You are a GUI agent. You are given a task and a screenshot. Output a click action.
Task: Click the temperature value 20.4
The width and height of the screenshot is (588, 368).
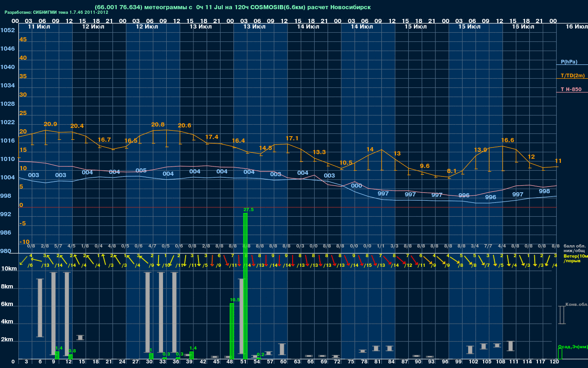coord(77,126)
